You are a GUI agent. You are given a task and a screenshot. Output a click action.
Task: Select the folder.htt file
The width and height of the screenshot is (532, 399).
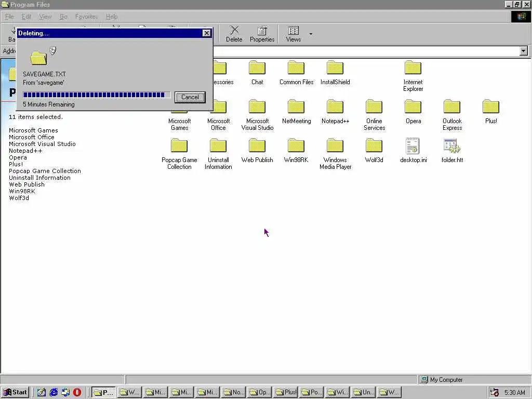coord(452,151)
